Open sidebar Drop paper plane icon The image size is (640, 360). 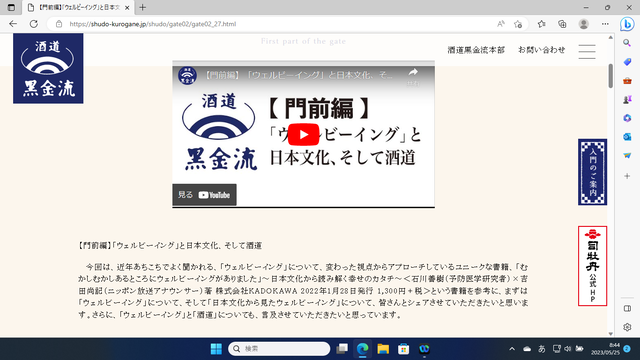click(x=627, y=156)
